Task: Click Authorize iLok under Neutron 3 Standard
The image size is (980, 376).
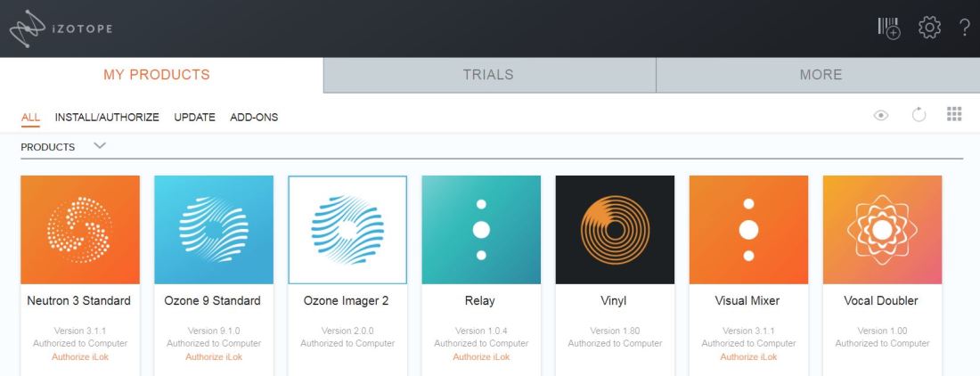Action: (x=80, y=357)
